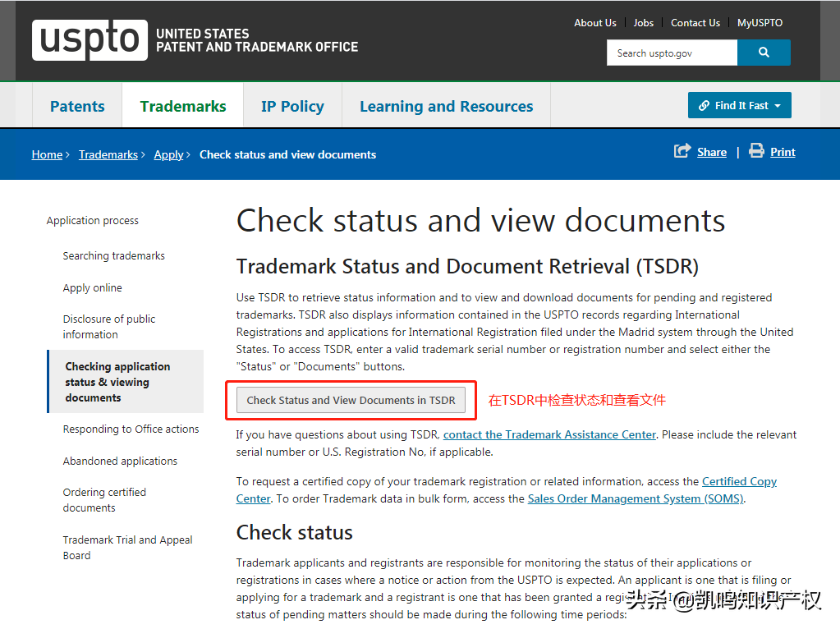The image size is (840, 629).
Task: Open Ordering certified documents sidebar item
Action: (x=104, y=500)
